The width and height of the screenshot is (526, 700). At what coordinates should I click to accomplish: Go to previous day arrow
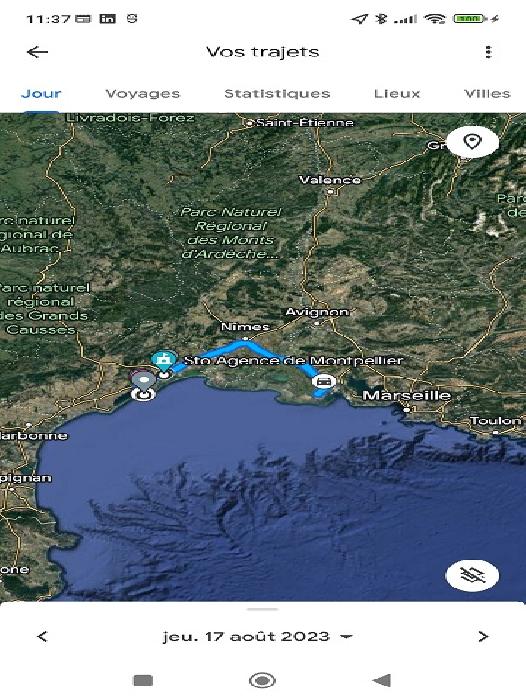42,636
